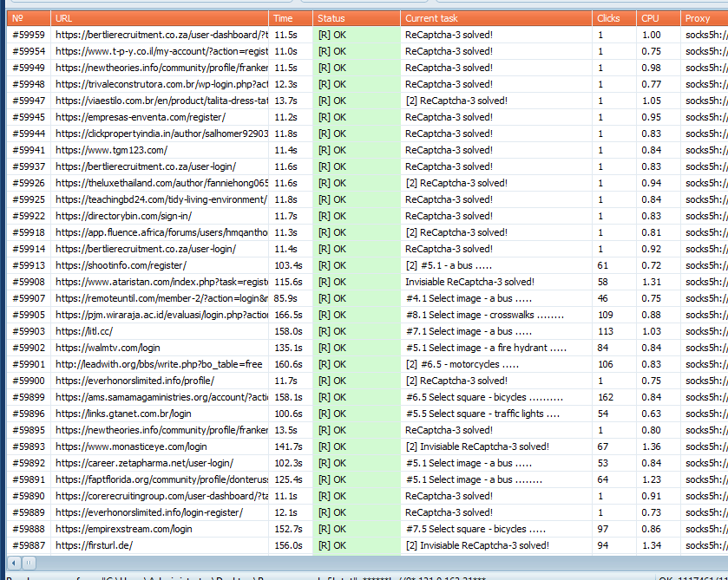Click the pjm.wiraraja.ac.id evaluasi URL

[x=161, y=315]
